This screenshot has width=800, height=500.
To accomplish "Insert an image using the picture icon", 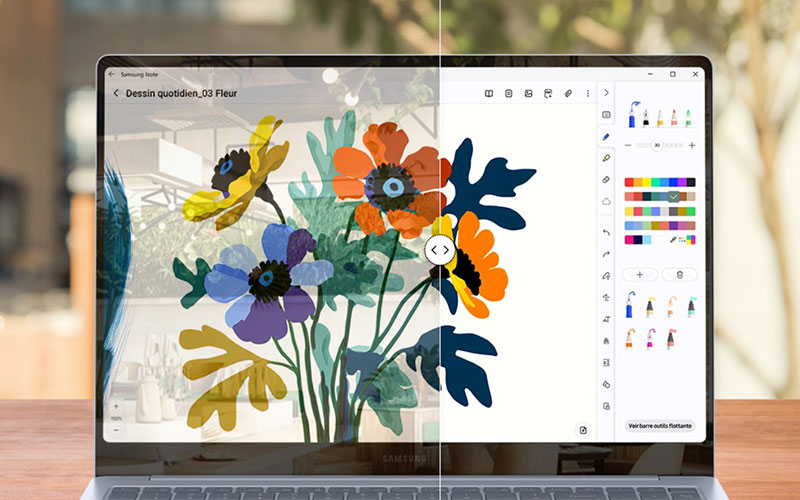I will [528, 93].
